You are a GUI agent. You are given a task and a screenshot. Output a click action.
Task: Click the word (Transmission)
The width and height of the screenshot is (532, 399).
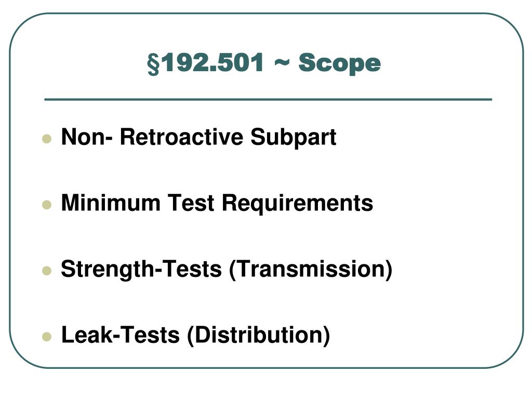[311, 270]
